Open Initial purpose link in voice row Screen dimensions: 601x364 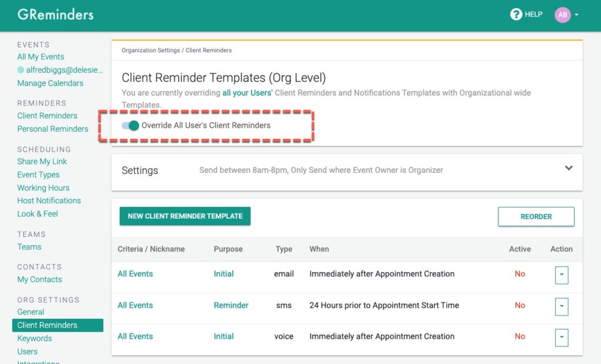(x=224, y=336)
